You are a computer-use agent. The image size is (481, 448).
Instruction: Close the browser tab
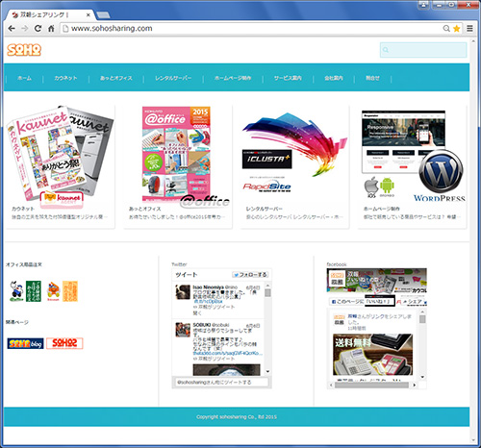tap(89, 14)
